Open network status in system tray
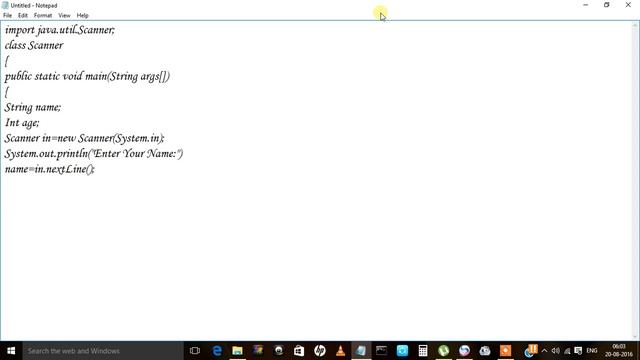The height and width of the screenshot is (360, 640). 567,351
